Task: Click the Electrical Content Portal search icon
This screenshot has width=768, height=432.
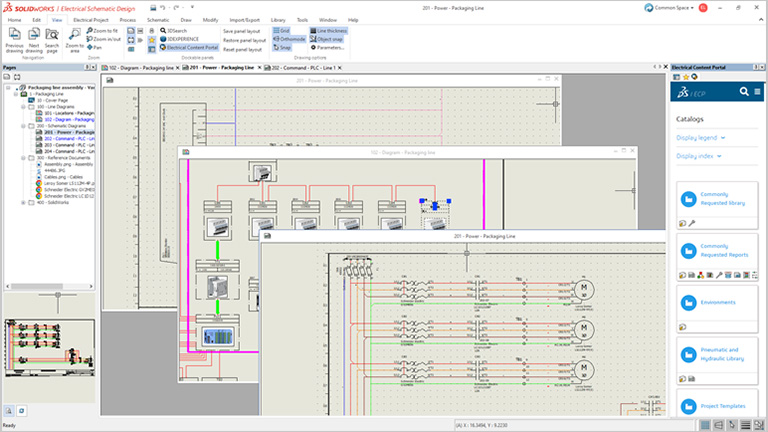Action: [x=744, y=92]
